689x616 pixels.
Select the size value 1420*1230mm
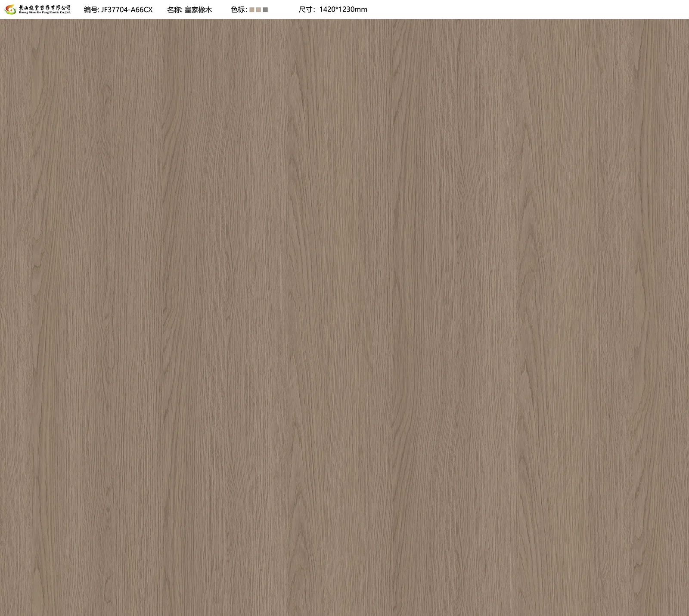click(x=343, y=9)
